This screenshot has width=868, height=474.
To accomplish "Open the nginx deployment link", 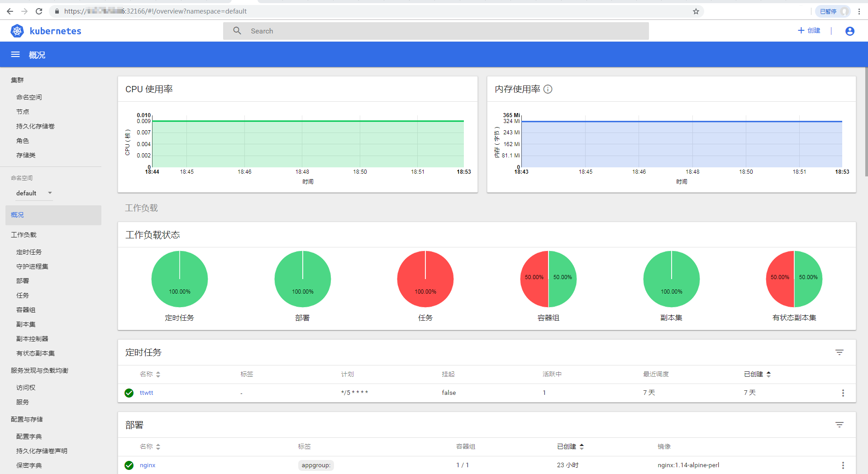I will [x=148, y=465].
